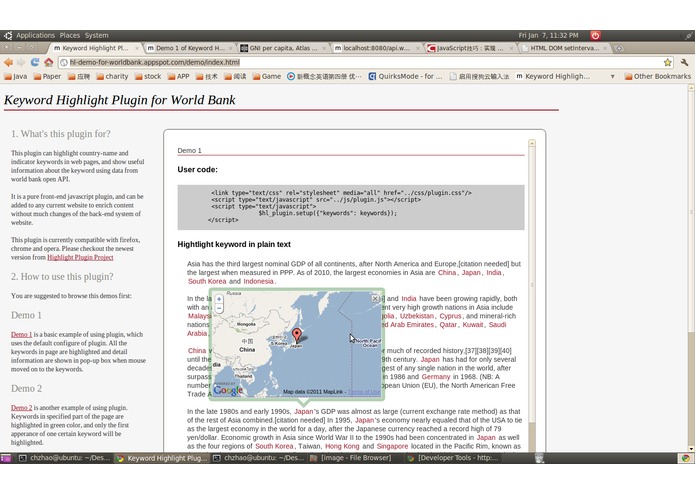Click the Chrome icon in bottom panel tray
695x494 pixels.
(x=685, y=458)
